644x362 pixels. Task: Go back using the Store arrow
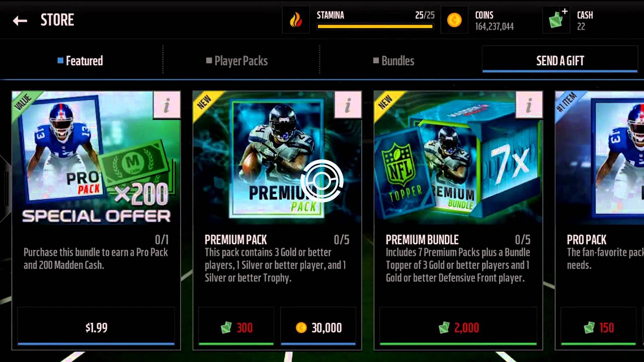tap(20, 21)
